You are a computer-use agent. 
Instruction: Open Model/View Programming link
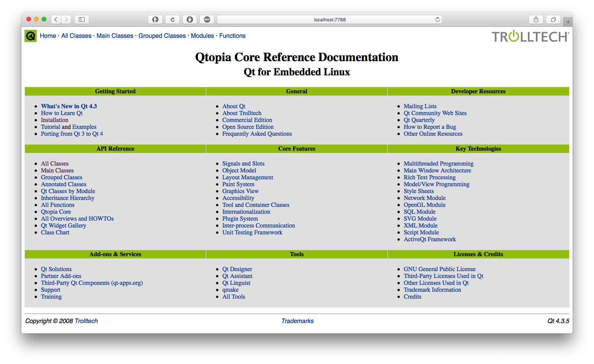coord(436,184)
